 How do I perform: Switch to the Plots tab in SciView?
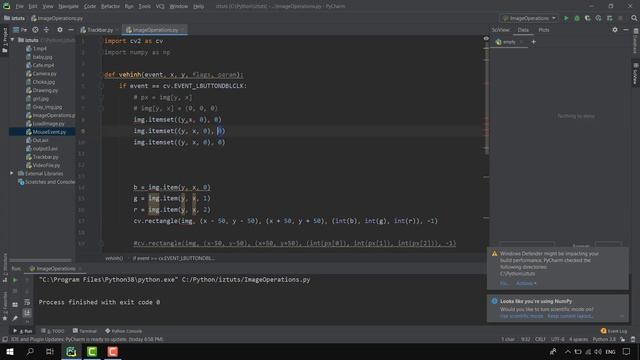coord(544,30)
